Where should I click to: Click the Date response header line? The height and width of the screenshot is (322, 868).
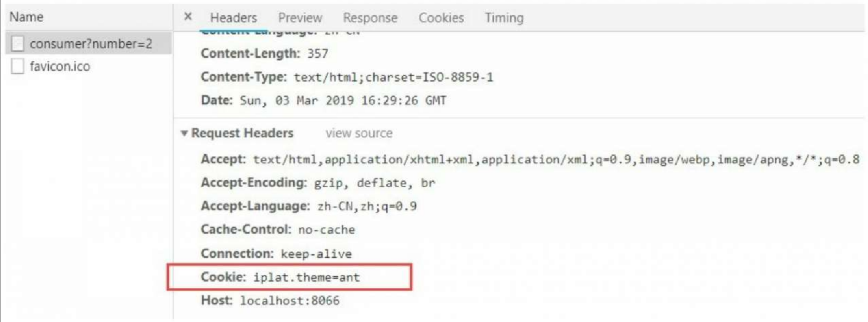(x=323, y=100)
